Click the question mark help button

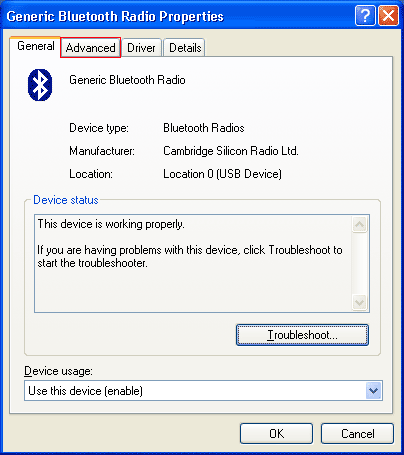[x=365, y=15]
